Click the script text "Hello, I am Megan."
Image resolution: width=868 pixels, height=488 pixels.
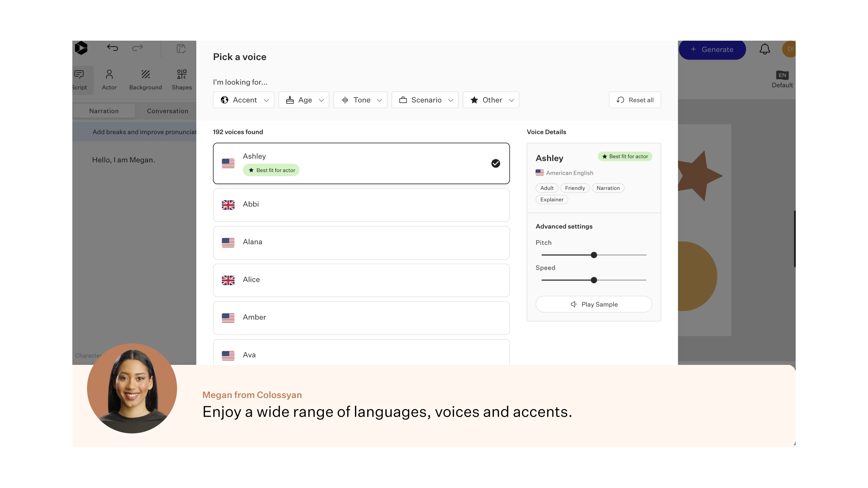(x=123, y=160)
